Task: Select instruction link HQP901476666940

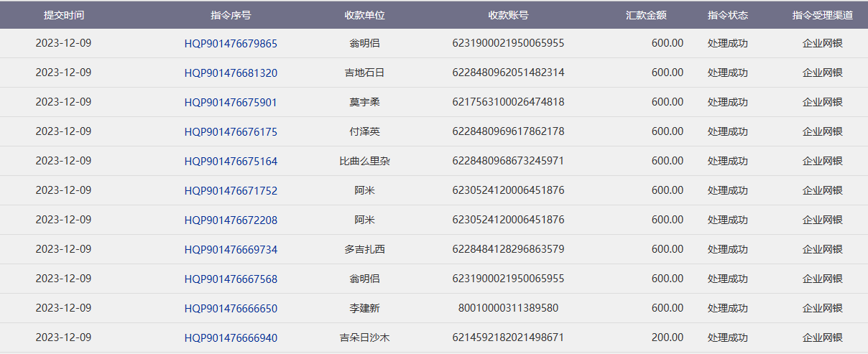Action: click(x=231, y=338)
